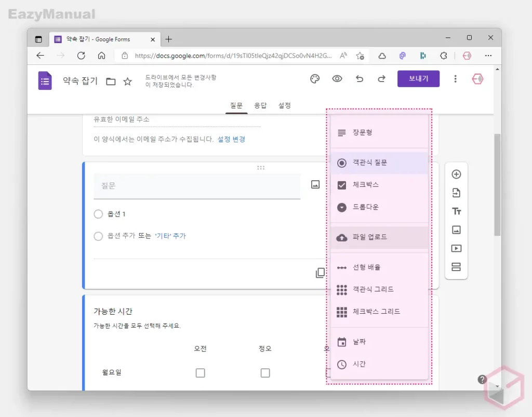532x417 pixels.
Task: Add a video using the sidebar video icon
Action: (x=456, y=248)
